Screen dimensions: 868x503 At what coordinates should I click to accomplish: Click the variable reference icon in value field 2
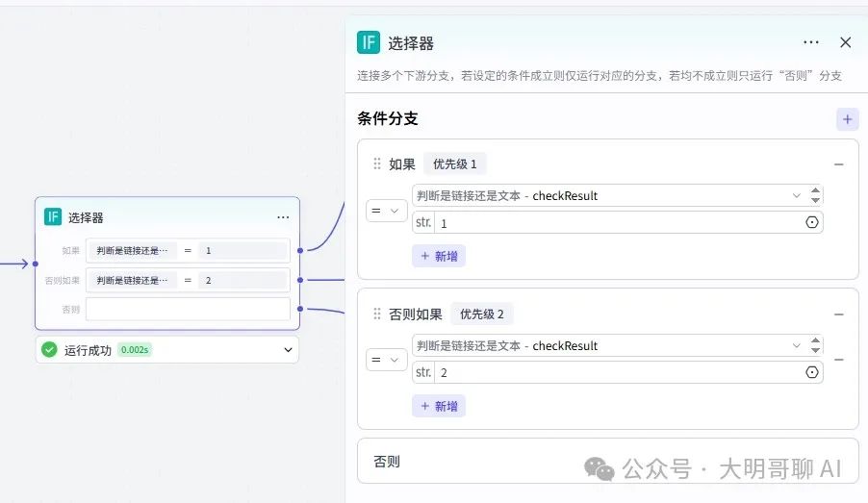point(811,372)
